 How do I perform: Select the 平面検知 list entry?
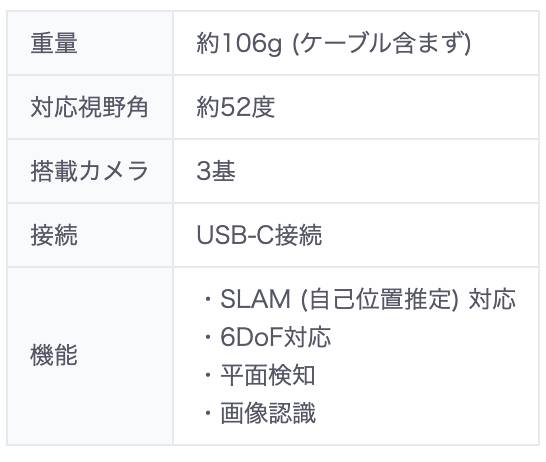pyautogui.click(x=268, y=375)
